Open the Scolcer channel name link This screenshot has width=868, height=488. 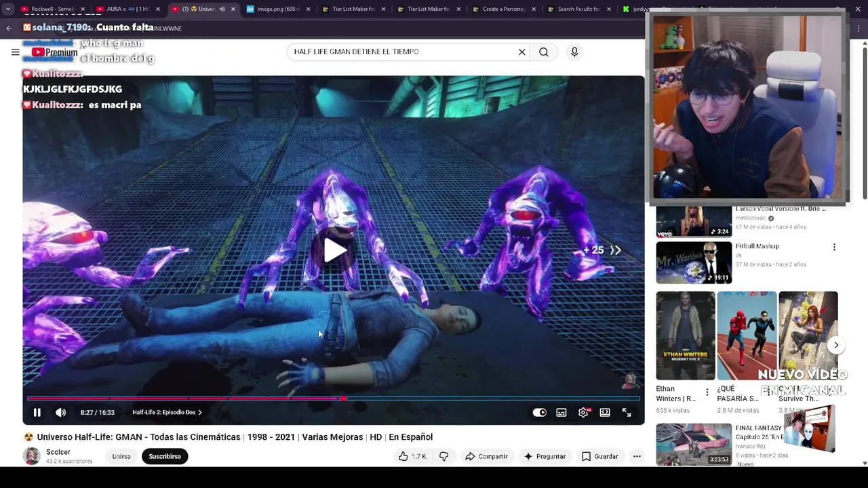pos(58,452)
